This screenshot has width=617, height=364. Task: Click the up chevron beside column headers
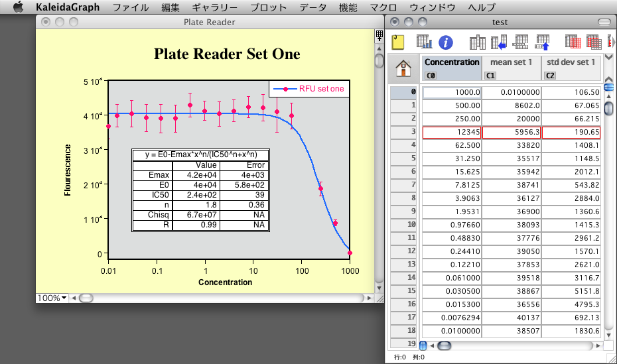click(608, 79)
